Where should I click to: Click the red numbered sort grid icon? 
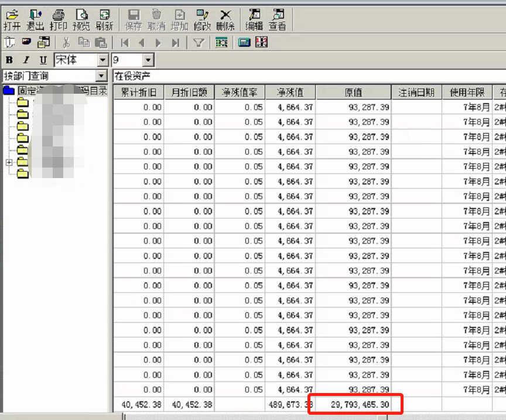coord(261,42)
